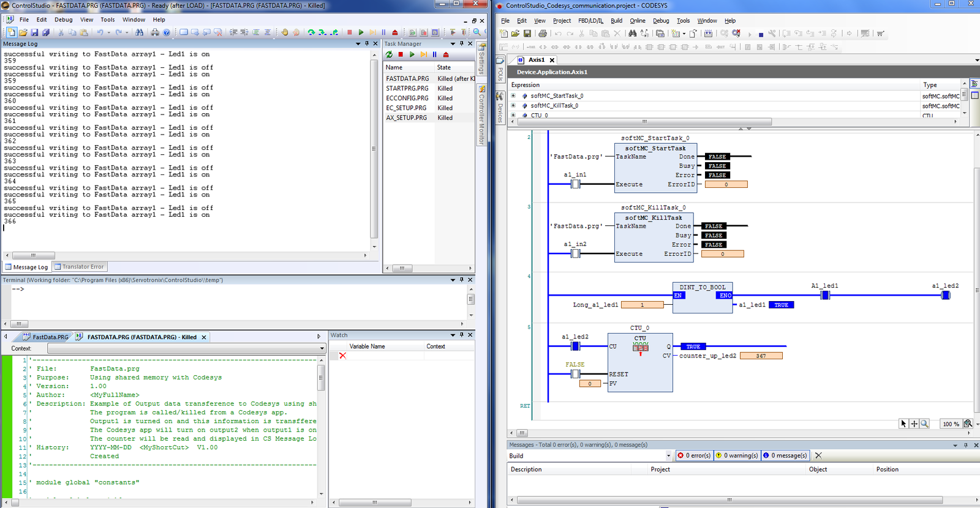Open the Controller Monitor vertical side tab
This screenshot has height=508, width=980.
pyautogui.click(x=481, y=115)
